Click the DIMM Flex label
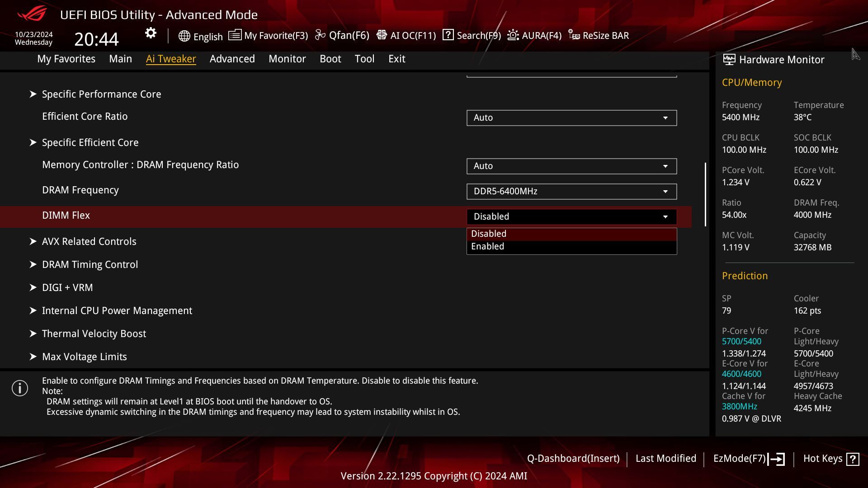Viewport: 868px width, 488px height. (66, 215)
